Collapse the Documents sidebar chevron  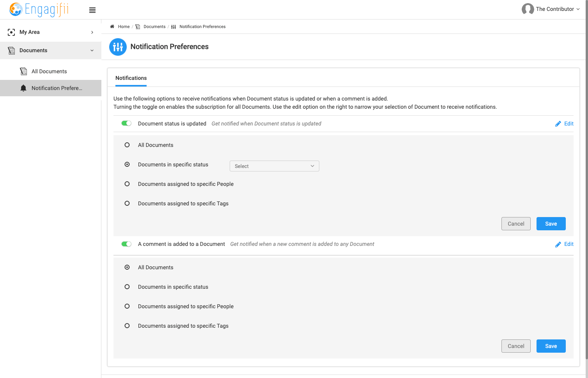[92, 51]
